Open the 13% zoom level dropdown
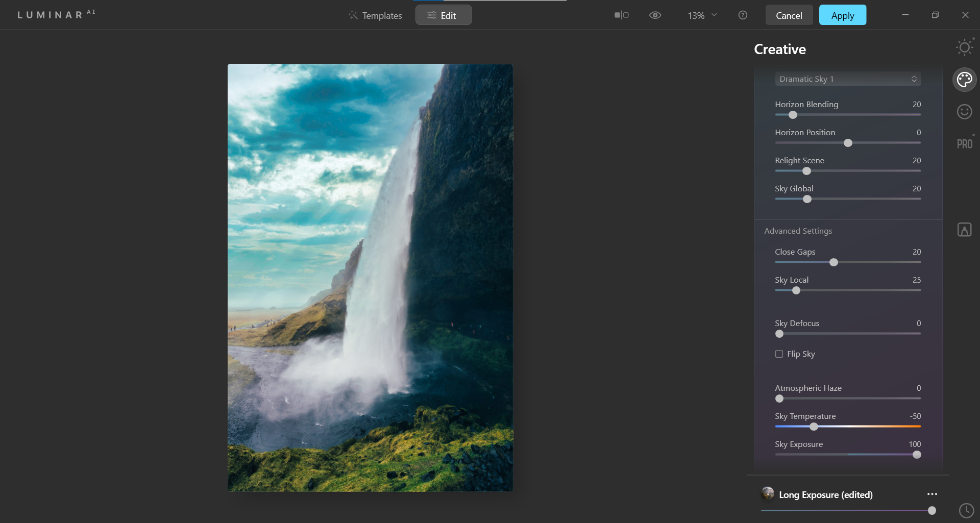 pos(702,15)
